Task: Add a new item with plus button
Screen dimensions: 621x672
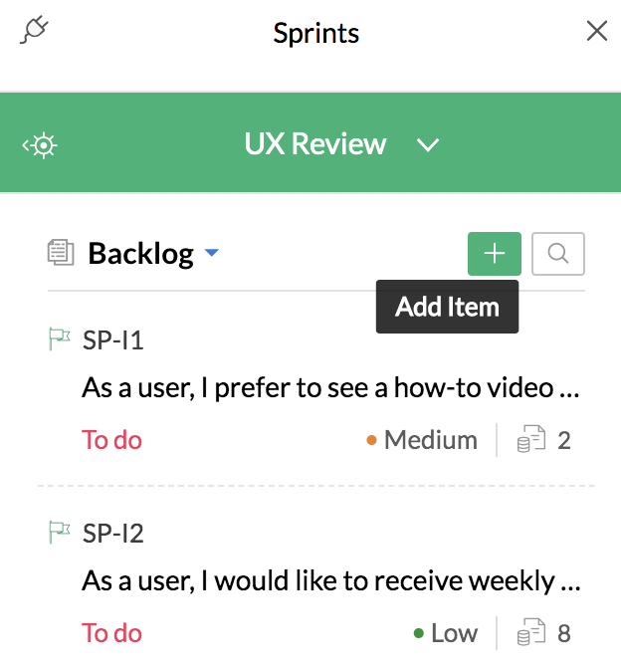Action: [495, 254]
